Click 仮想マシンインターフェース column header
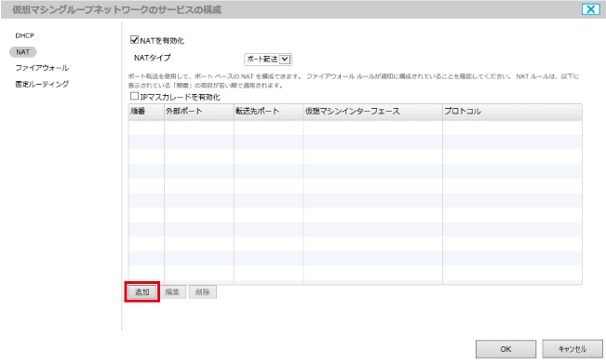The image size is (606, 364). point(373,112)
